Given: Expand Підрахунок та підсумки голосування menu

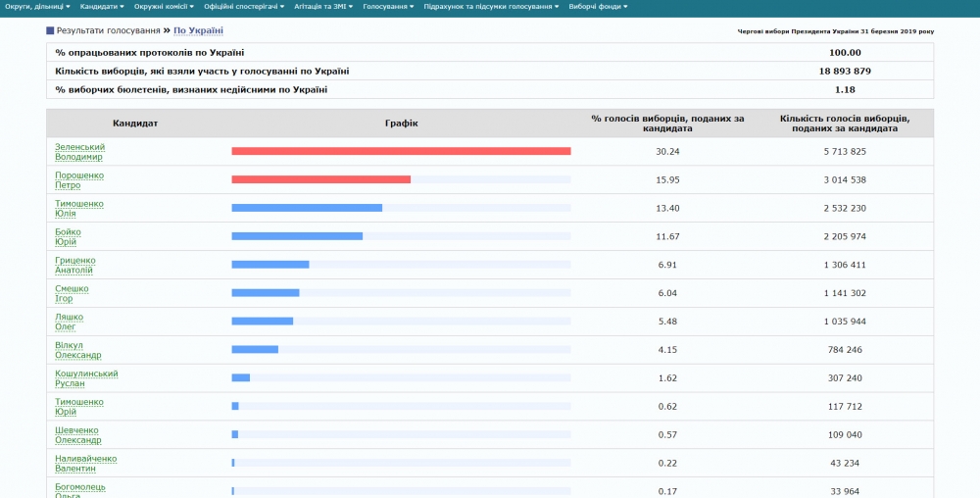Looking at the screenshot, I should click(x=491, y=6).
